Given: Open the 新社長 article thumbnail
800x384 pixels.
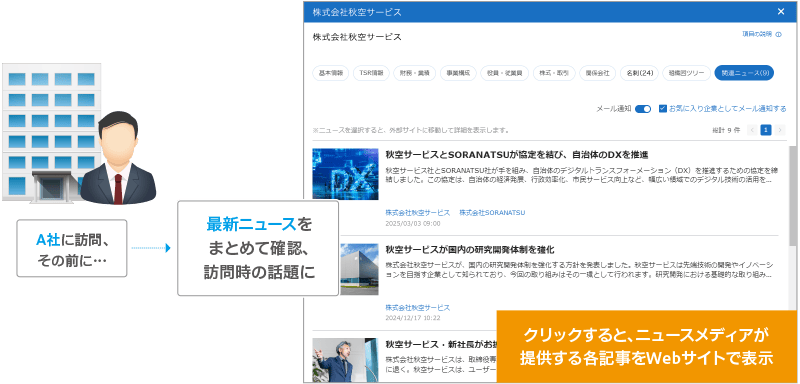Looking at the screenshot, I should [x=345, y=360].
